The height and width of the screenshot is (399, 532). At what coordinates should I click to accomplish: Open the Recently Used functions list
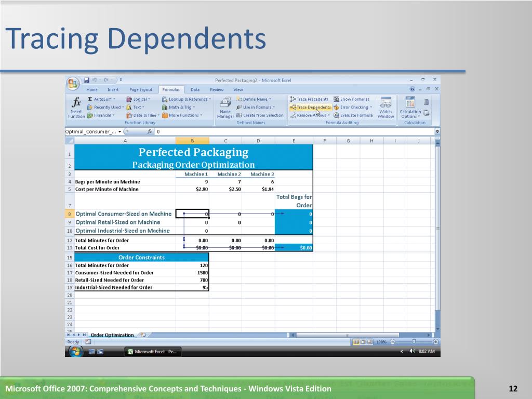pyautogui.click(x=105, y=107)
